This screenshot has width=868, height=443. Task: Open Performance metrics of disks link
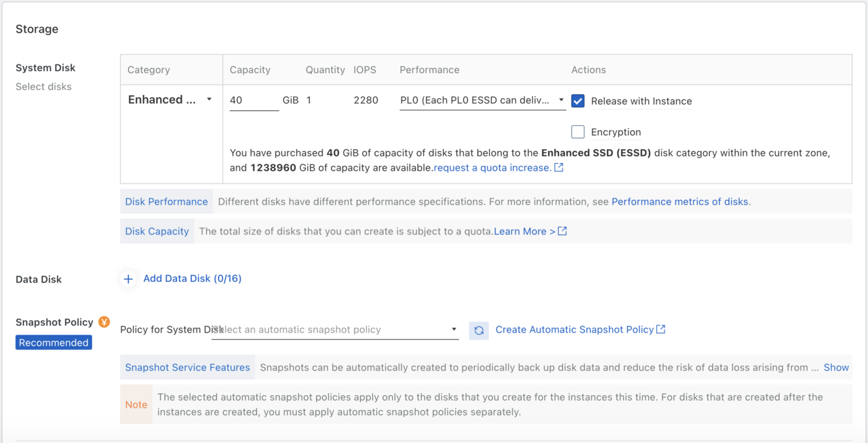click(x=679, y=202)
